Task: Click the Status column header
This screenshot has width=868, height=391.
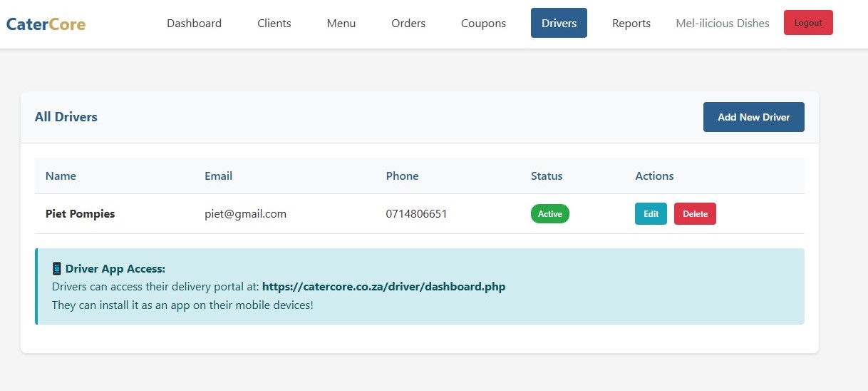Action: [547, 176]
